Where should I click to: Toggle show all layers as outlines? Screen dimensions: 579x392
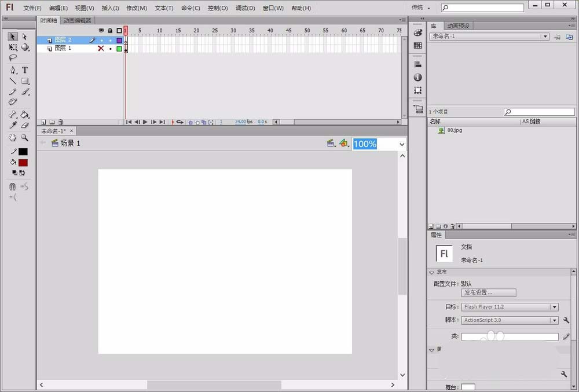119,31
